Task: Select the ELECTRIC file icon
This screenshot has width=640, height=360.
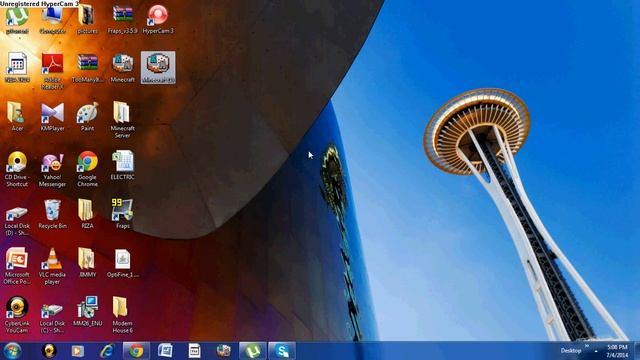Action: [122, 165]
